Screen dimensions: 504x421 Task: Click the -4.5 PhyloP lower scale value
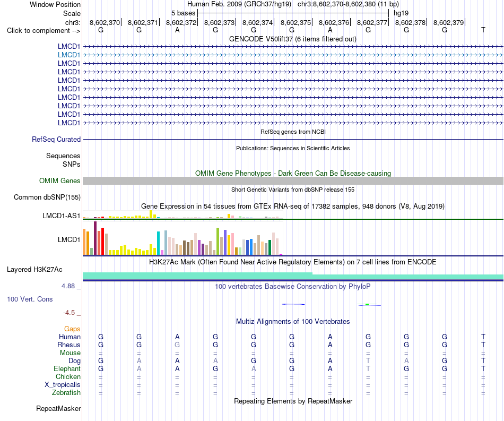pos(69,313)
